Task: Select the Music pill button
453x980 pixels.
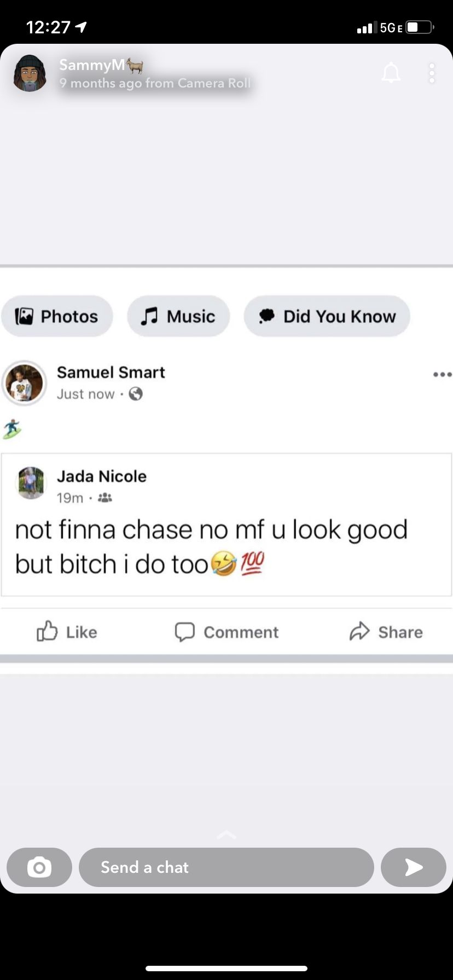Action: (x=178, y=316)
